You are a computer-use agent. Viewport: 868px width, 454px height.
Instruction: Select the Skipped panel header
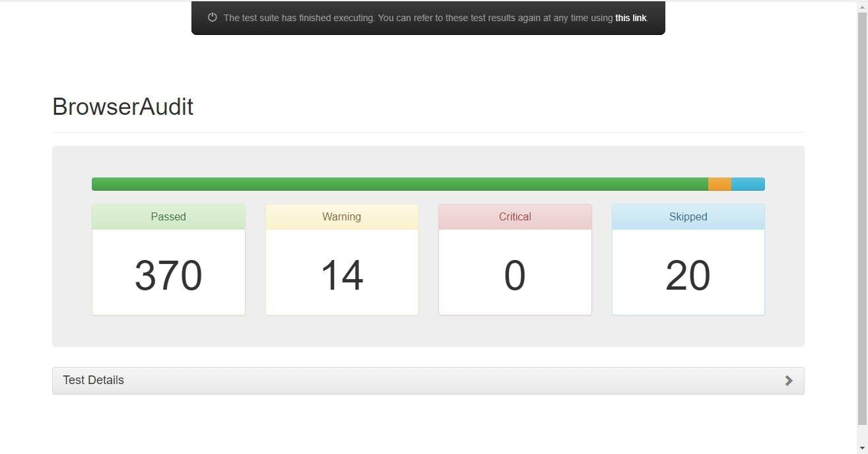pos(688,217)
